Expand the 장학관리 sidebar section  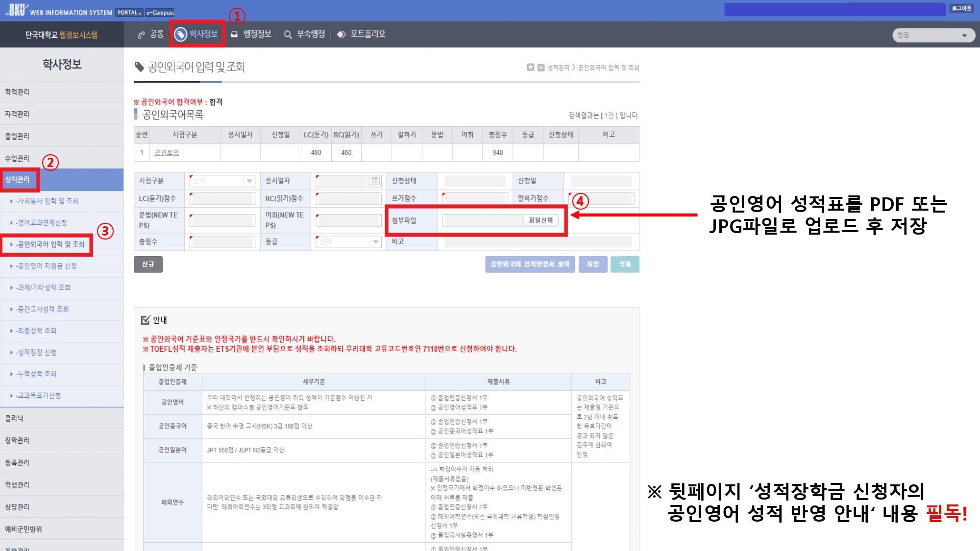[62, 440]
